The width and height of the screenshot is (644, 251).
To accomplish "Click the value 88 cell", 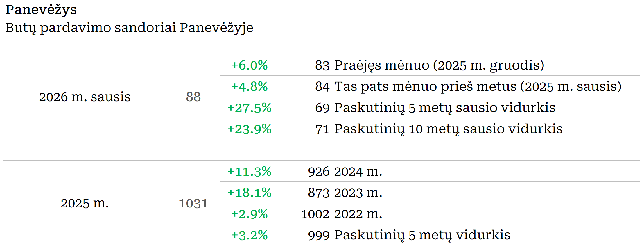I will coord(193,97).
